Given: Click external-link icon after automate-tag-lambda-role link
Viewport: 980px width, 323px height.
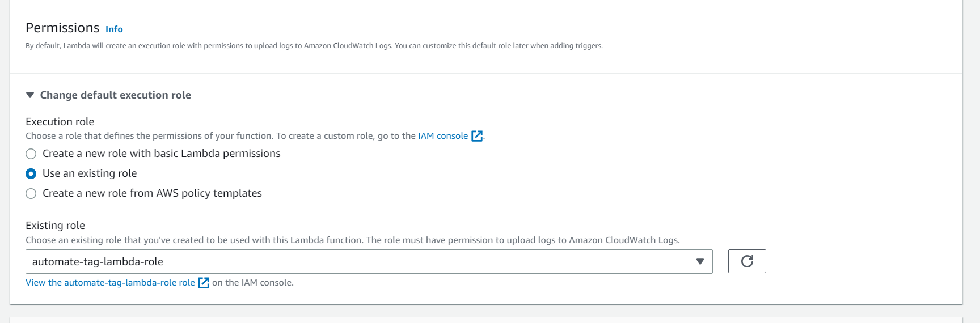Looking at the screenshot, I should coord(204,283).
